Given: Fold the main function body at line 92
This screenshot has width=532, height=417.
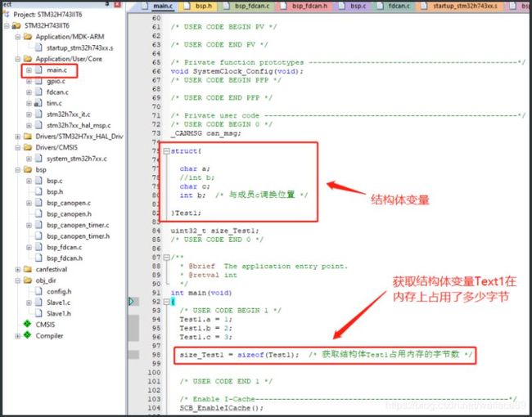Looking at the screenshot, I should click(167, 302).
